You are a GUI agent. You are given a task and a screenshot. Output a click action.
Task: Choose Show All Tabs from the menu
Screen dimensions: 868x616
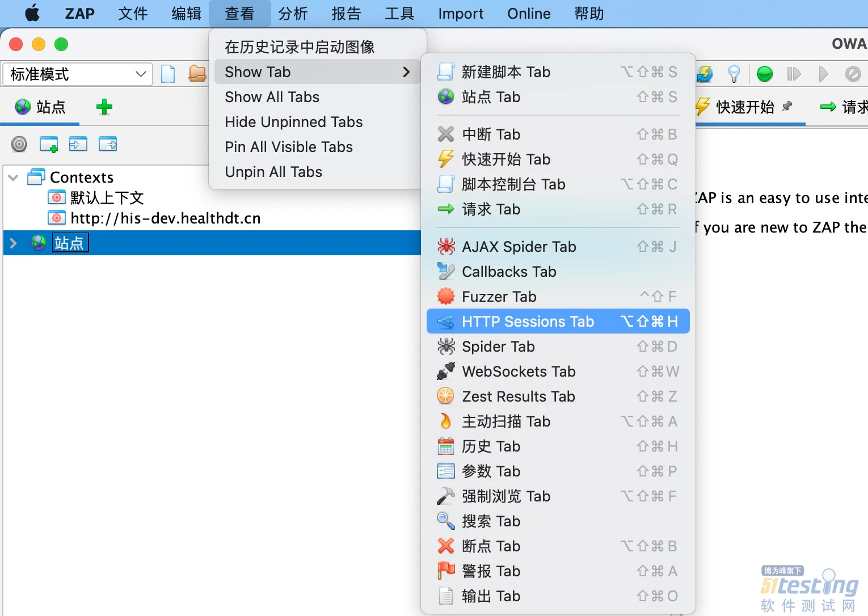pyautogui.click(x=272, y=97)
